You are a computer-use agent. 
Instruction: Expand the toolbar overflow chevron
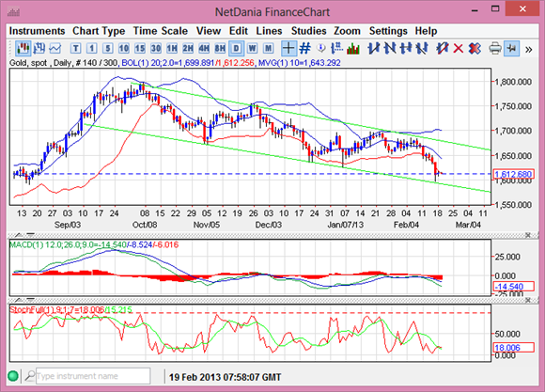pyautogui.click(x=529, y=50)
